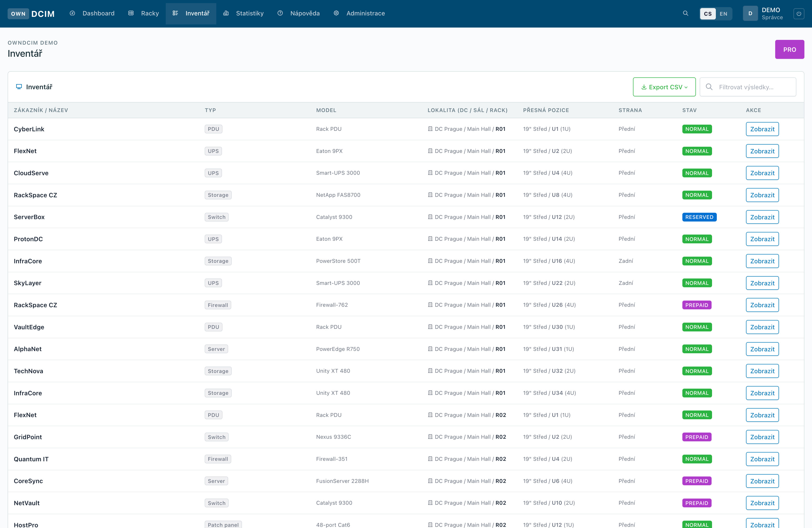Screen dimensions: 812x528
Task: Click Zobrazit for NetVault row
Action: pyautogui.click(x=762, y=503)
